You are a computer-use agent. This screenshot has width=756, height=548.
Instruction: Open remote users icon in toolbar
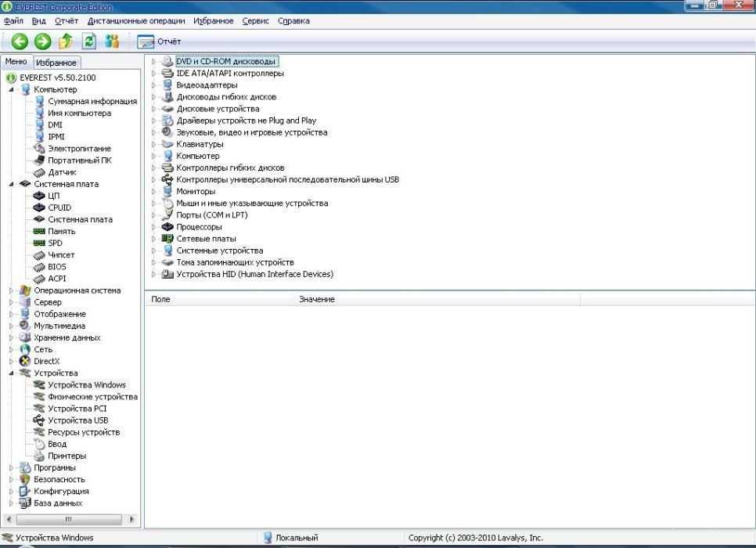pyautogui.click(x=112, y=41)
